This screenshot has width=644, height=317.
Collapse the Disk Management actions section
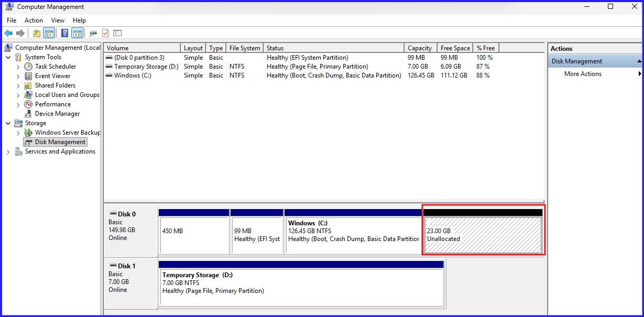coord(638,61)
